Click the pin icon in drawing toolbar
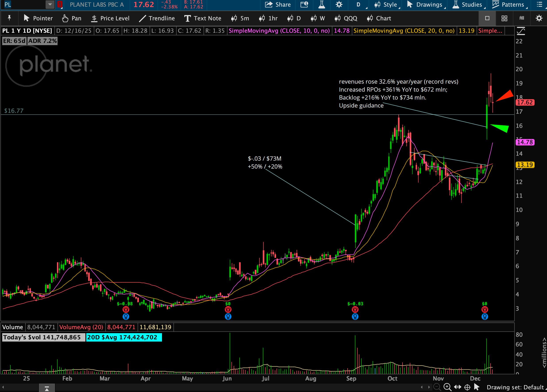 [10, 18]
